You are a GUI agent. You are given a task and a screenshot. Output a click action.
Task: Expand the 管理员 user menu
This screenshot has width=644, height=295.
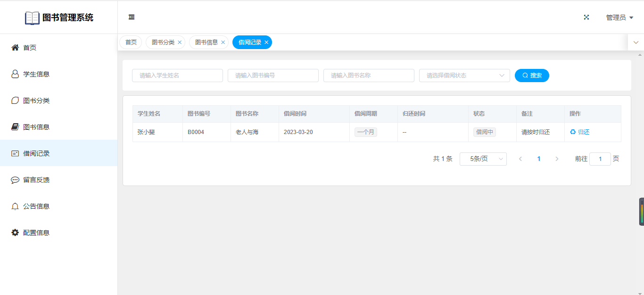pos(619,17)
